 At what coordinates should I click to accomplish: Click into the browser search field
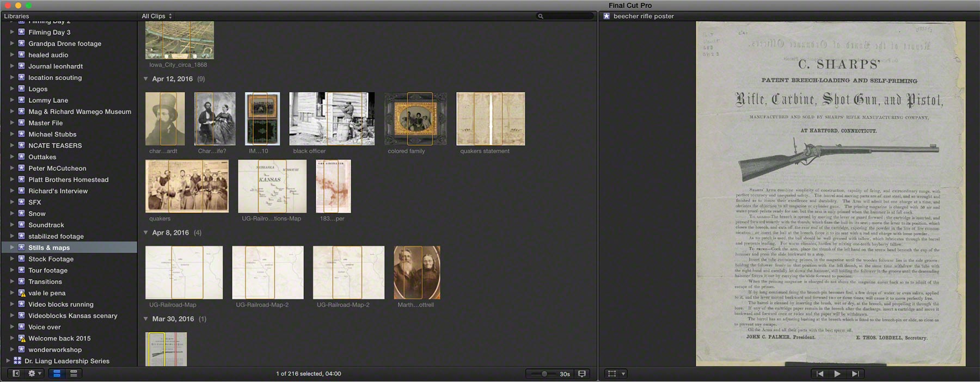click(565, 16)
